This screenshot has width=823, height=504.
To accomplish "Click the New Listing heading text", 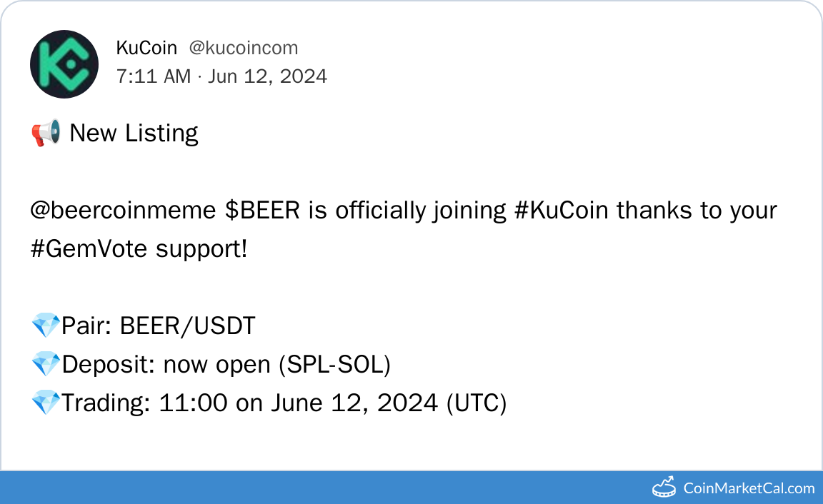I will (x=134, y=133).
